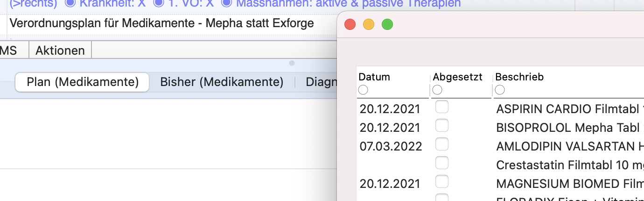
Task: Open the Aktionen menu
Action: coord(60,50)
